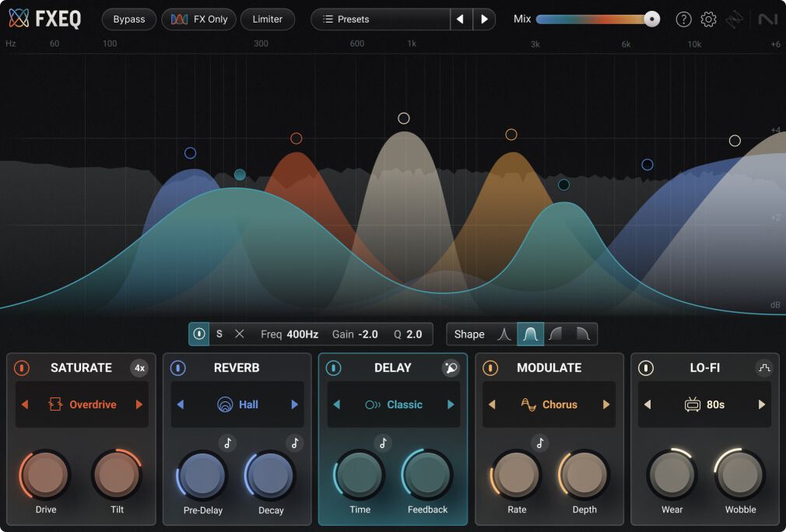Select the narrow peak band shape
The height and width of the screenshot is (532, 786).
click(504, 334)
